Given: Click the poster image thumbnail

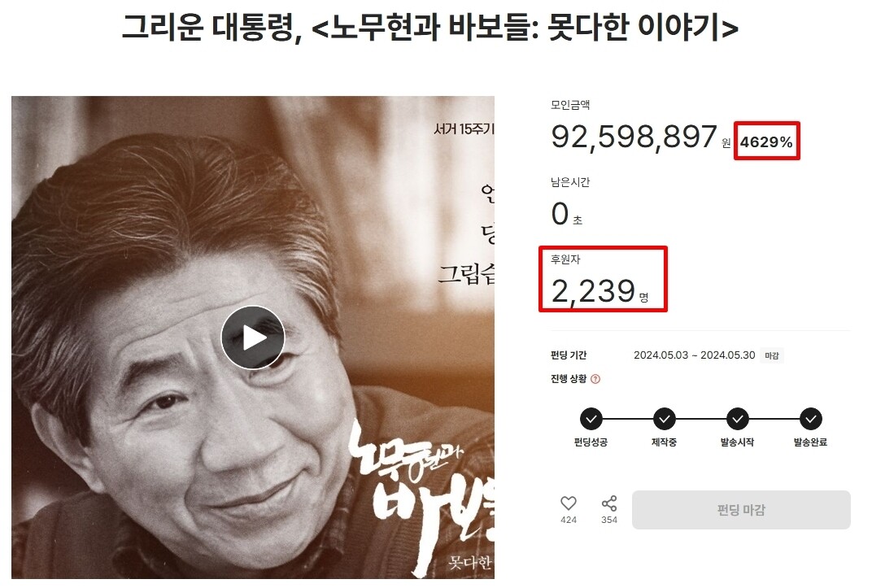Looking at the screenshot, I should (x=253, y=338).
